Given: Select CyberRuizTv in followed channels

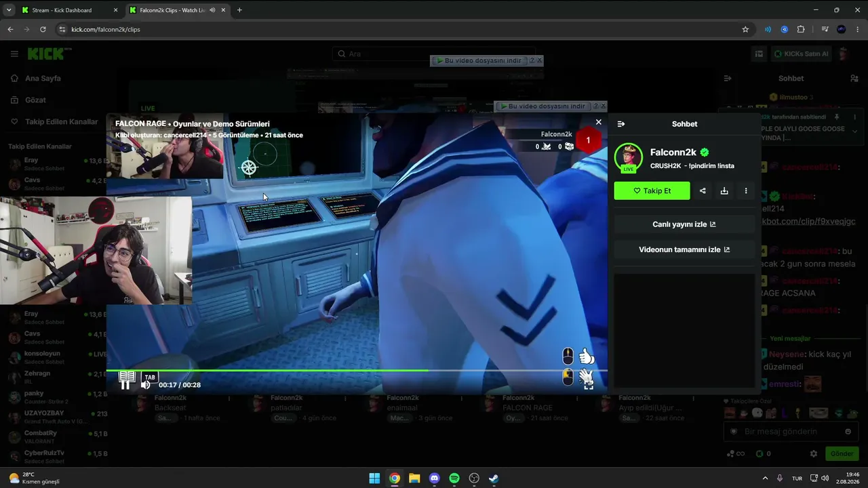Looking at the screenshot, I should click(x=57, y=456).
